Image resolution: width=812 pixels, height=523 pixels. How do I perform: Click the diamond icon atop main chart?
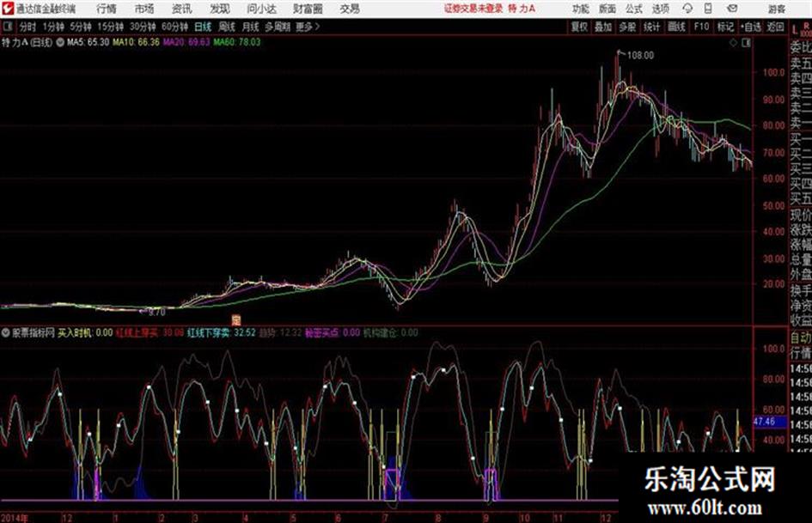pos(733,43)
